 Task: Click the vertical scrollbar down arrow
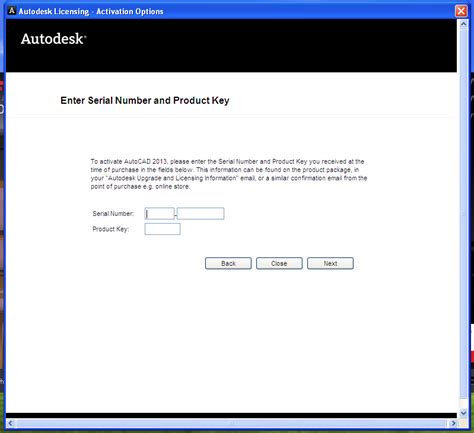click(463, 413)
